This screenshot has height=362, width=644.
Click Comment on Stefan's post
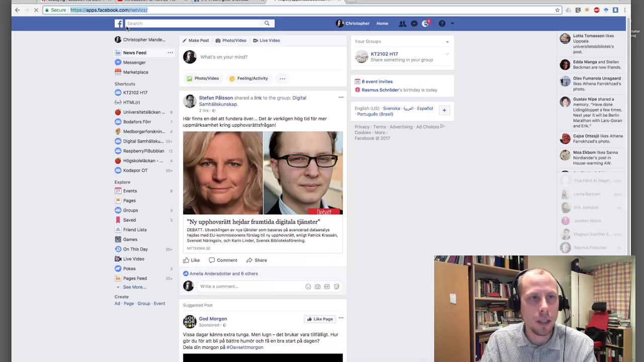tap(223, 260)
